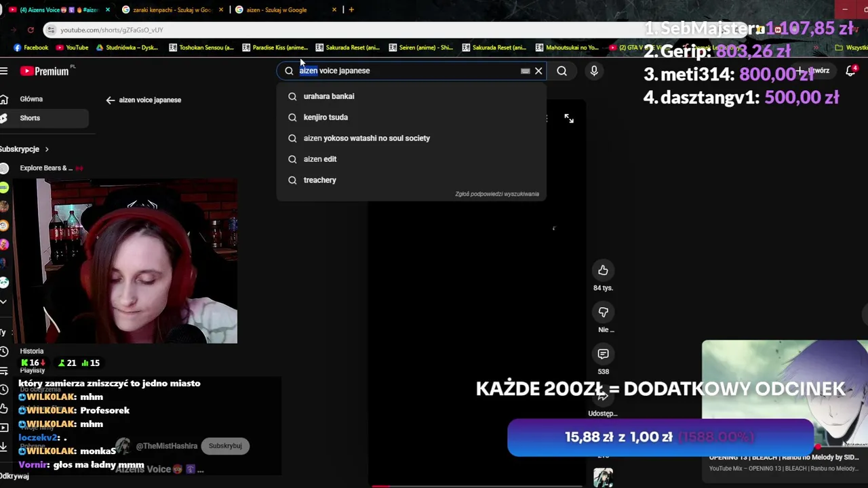Show more subscriptions with down chevron
Viewport: 868px width, 488px height.
[x=3, y=302]
